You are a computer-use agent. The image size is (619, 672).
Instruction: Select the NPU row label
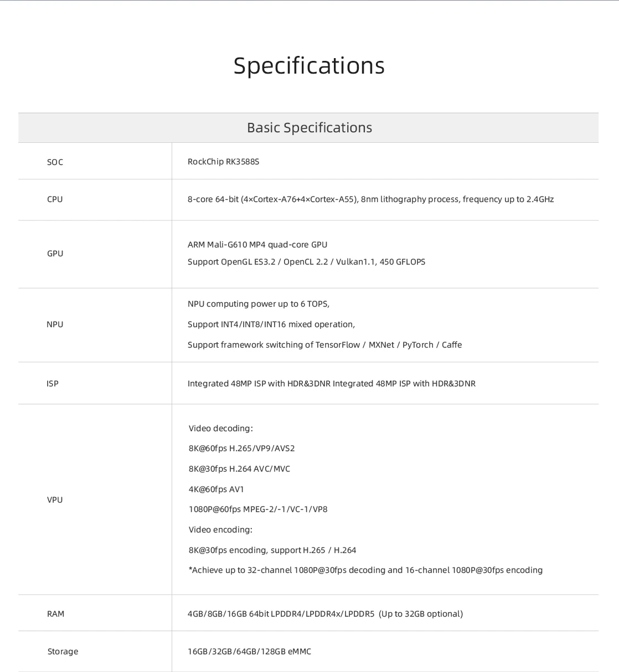click(55, 324)
